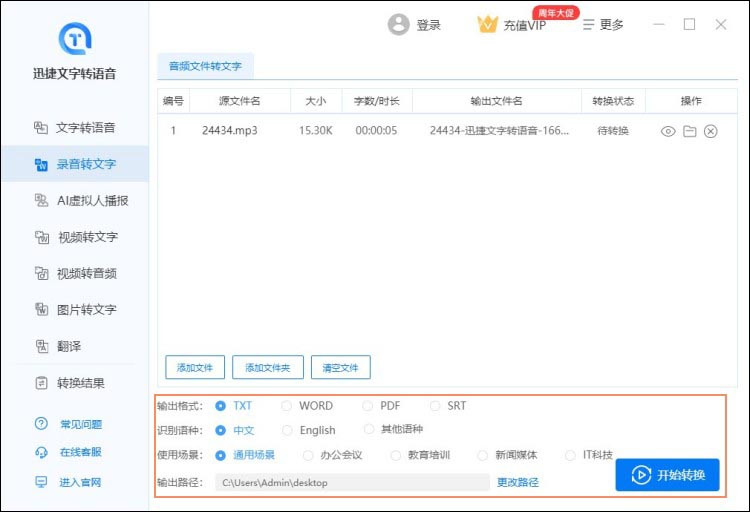Click the 添加文件 button
The height and width of the screenshot is (512, 750).
[195, 367]
